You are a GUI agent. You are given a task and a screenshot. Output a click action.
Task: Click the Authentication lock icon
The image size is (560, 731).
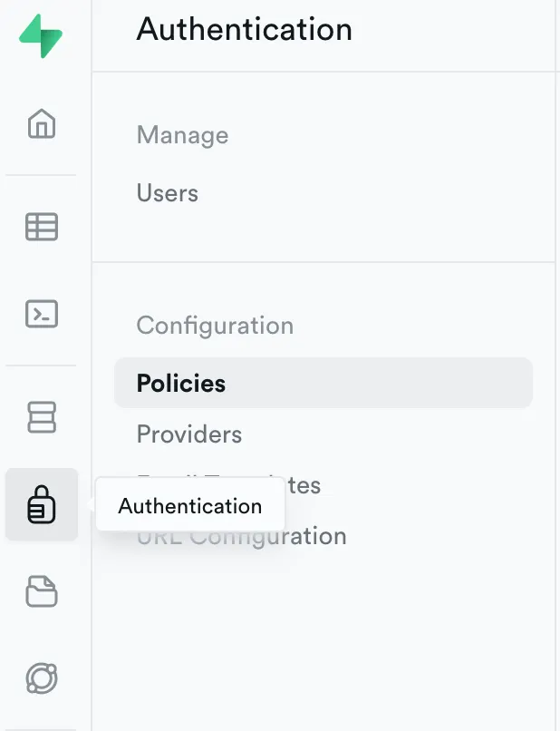click(x=42, y=505)
